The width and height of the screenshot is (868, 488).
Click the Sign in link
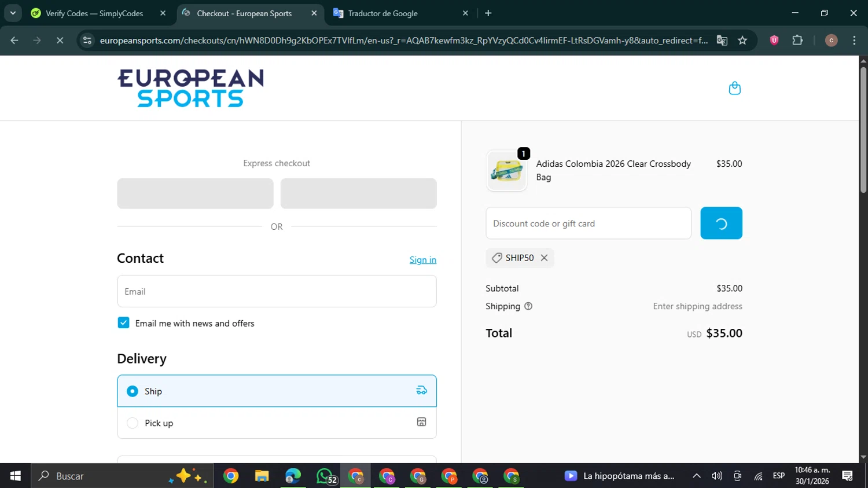click(423, 260)
